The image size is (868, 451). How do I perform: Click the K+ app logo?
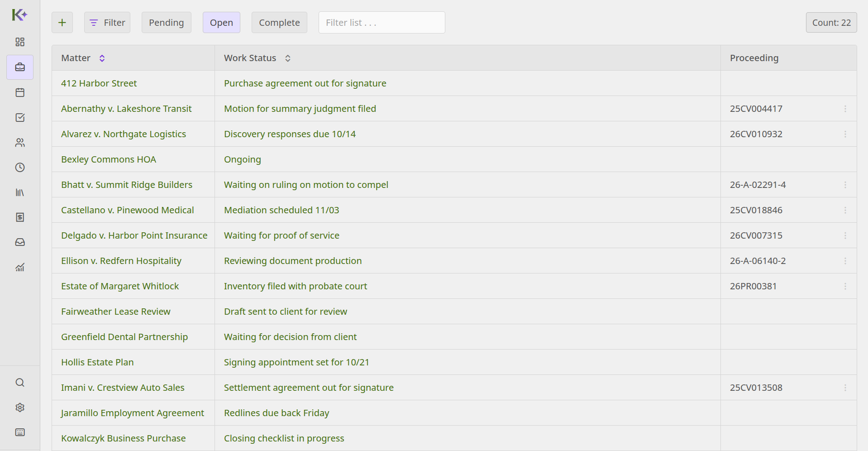(x=19, y=15)
